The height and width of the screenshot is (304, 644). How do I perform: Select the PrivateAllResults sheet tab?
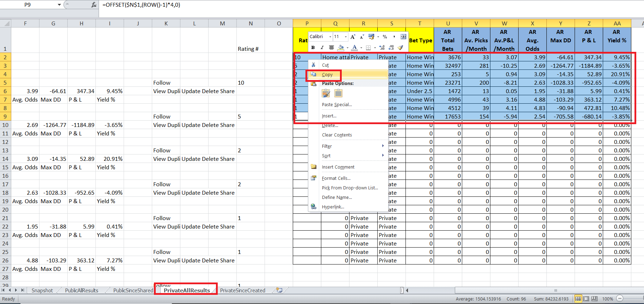click(187, 291)
